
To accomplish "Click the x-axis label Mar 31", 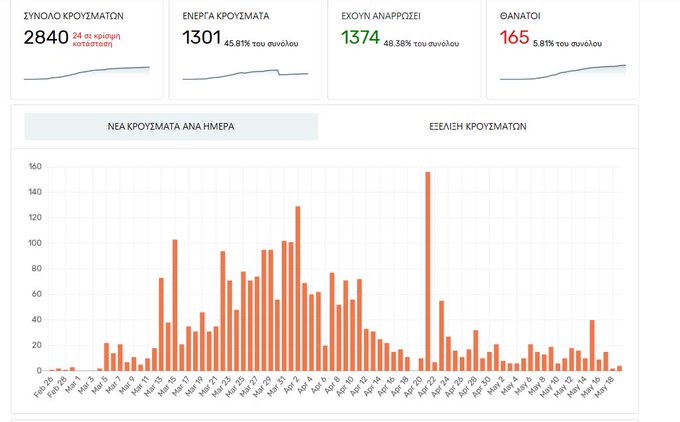I will coord(276,386).
